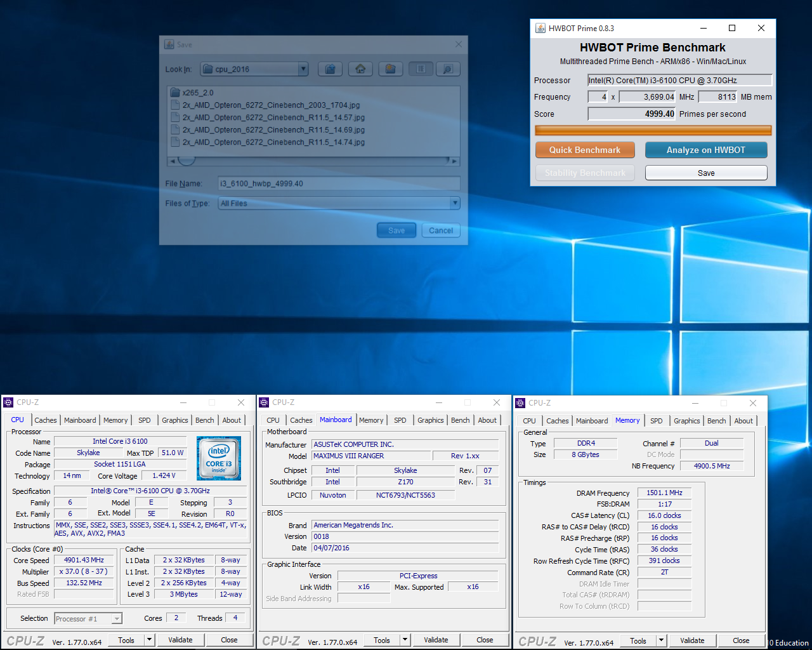Switch Save dialog to Details view
The width and height of the screenshot is (812, 650).
click(x=448, y=69)
